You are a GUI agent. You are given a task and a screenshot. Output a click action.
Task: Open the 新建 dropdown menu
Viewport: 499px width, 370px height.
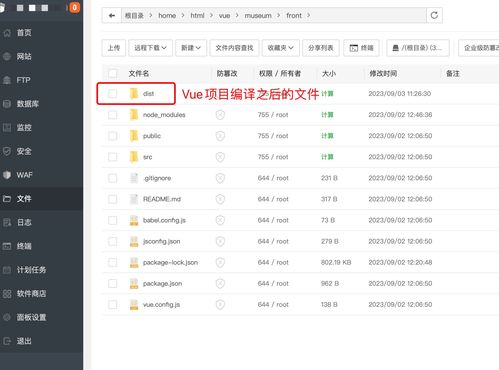point(191,48)
